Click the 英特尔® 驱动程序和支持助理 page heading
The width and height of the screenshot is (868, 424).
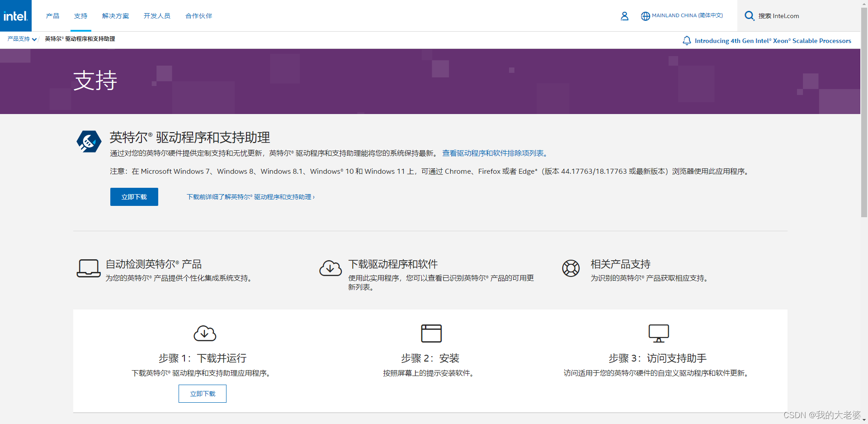pyautogui.click(x=190, y=137)
